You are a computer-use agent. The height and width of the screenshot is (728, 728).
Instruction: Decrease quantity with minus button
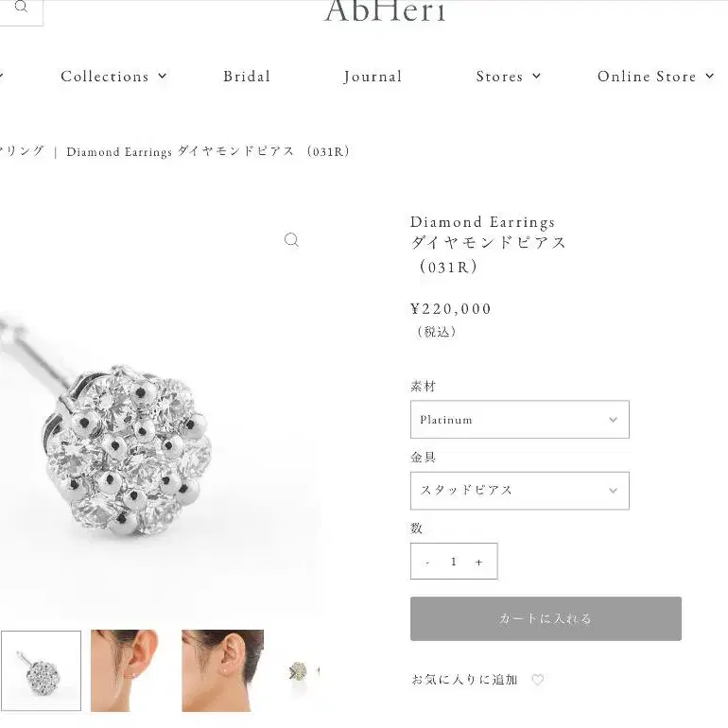pos(427,562)
